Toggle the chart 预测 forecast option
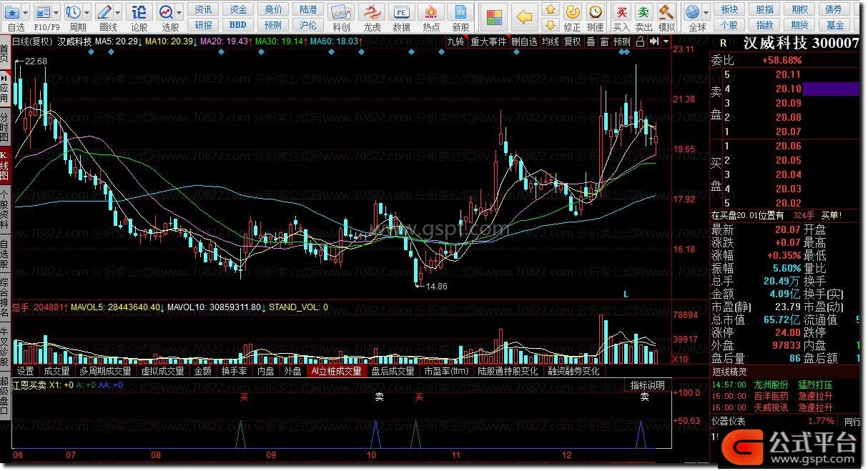868x471 pixels. click(x=622, y=41)
